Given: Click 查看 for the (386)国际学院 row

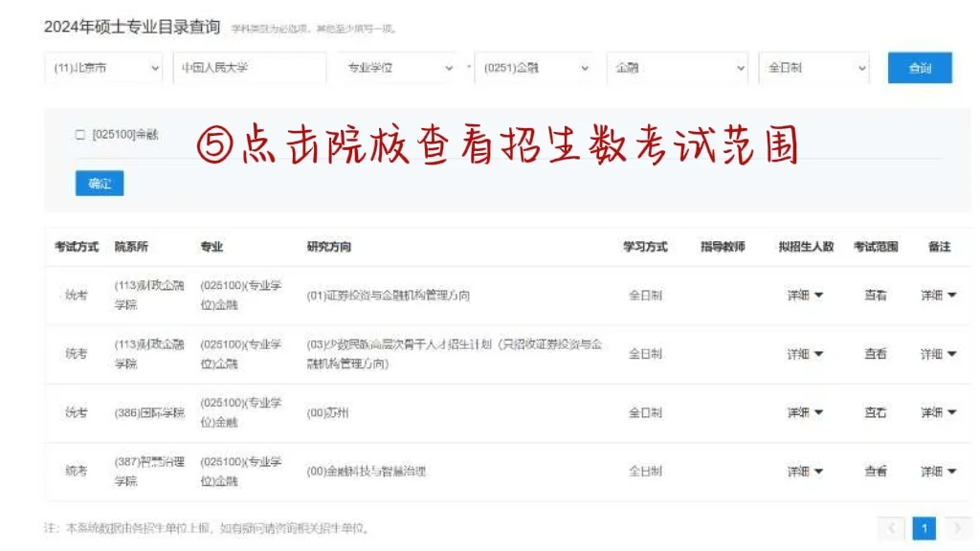Looking at the screenshot, I should [876, 412].
